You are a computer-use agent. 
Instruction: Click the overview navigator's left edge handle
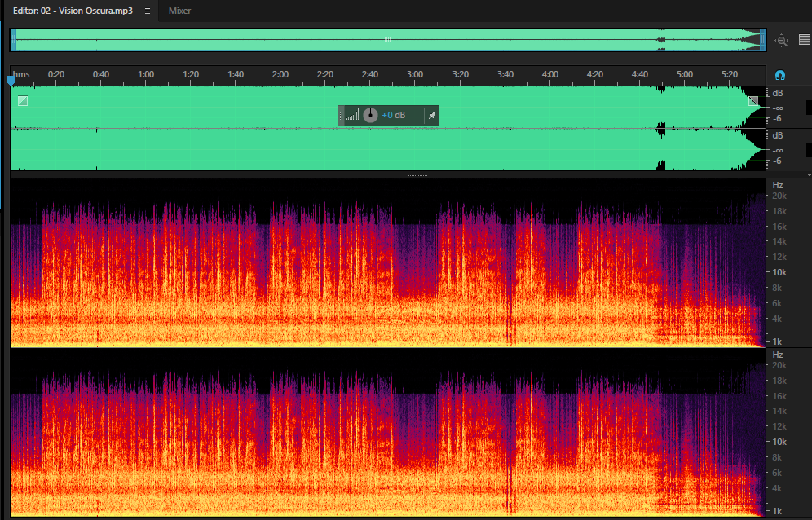coord(14,39)
